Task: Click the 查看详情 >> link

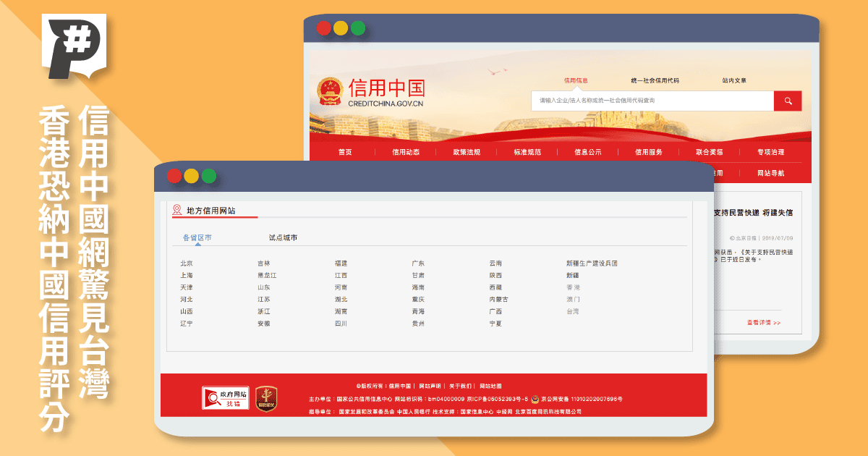Action: point(763,322)
